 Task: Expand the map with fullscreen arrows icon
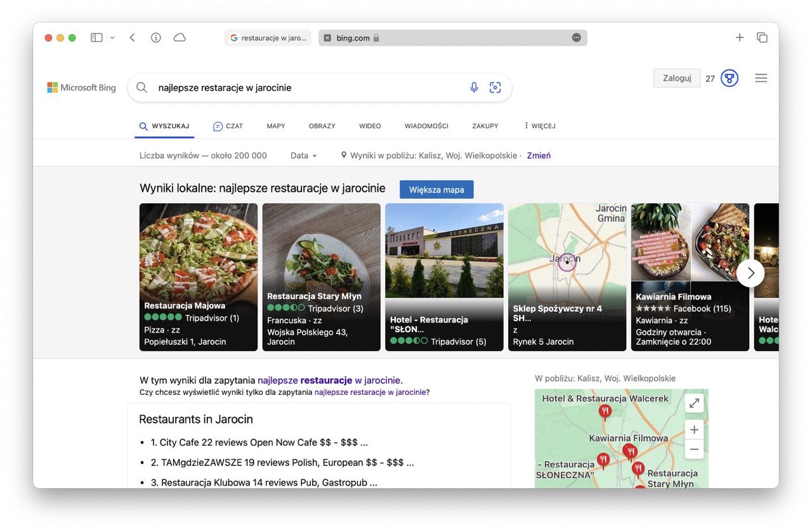coord(694,403)
